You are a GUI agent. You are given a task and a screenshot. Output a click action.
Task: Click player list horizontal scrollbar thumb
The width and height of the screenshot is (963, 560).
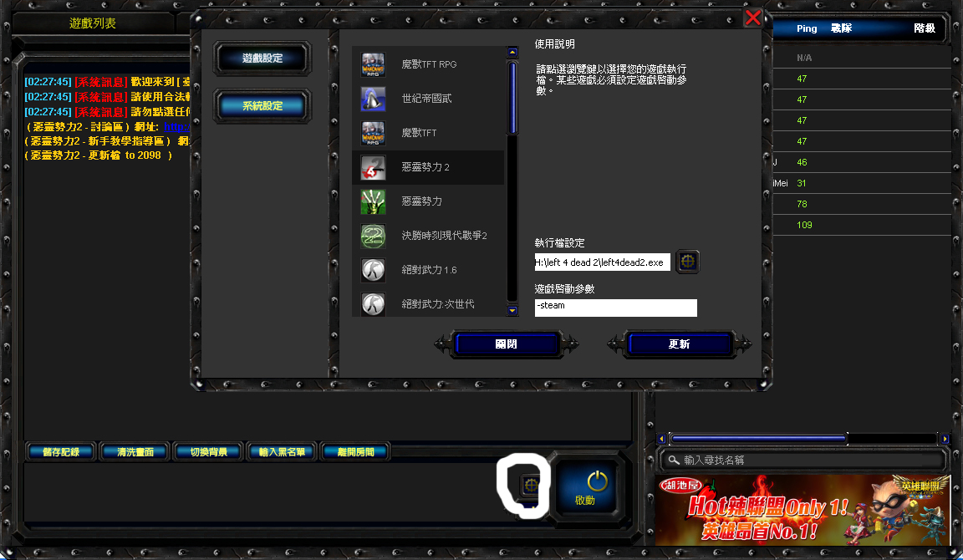[758, 439]
